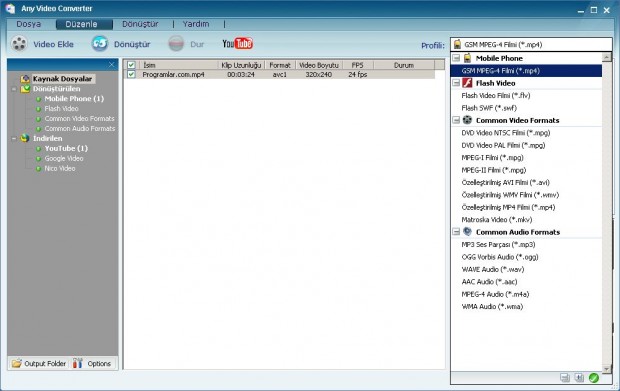Collapse the Common Video Formats group
Screen dimensions: 620x391
[456, 120]
